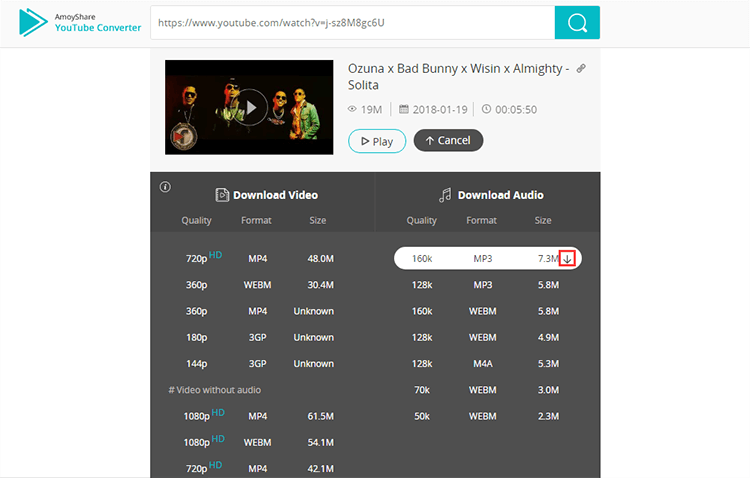Select 128k WEBM 4.9M audio row

[x=487, y=337]
